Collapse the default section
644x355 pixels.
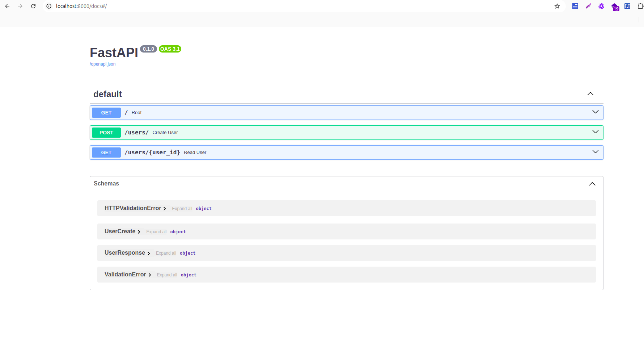click(590, 94)
